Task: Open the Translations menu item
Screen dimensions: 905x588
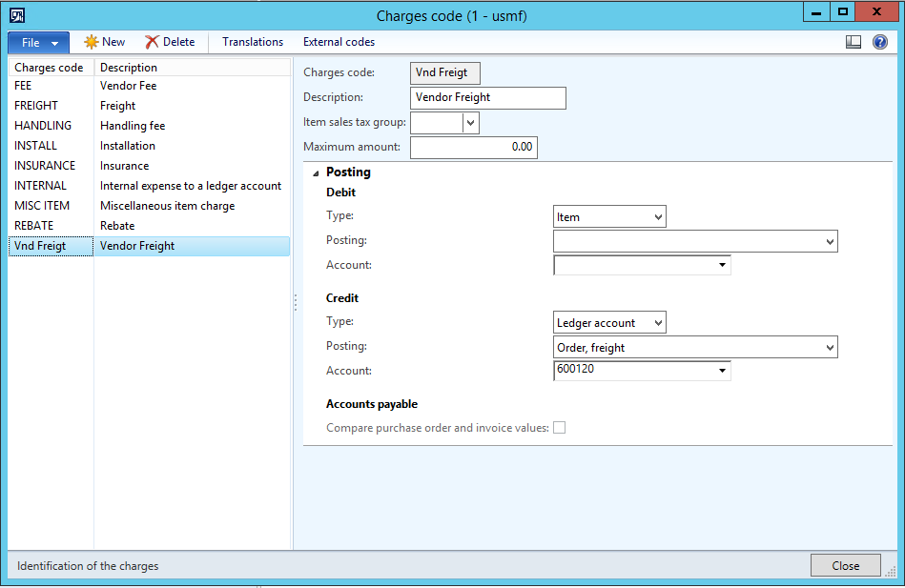Action: (253, 42)
